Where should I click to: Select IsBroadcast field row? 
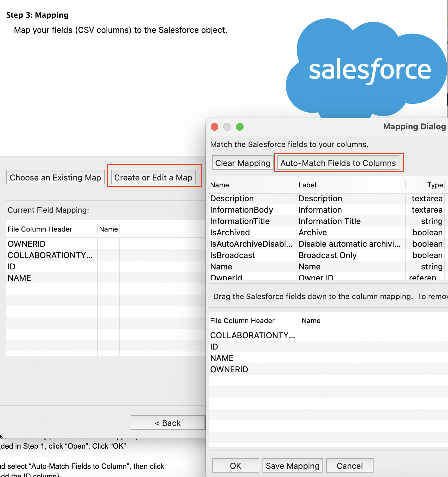click(328, 255)
